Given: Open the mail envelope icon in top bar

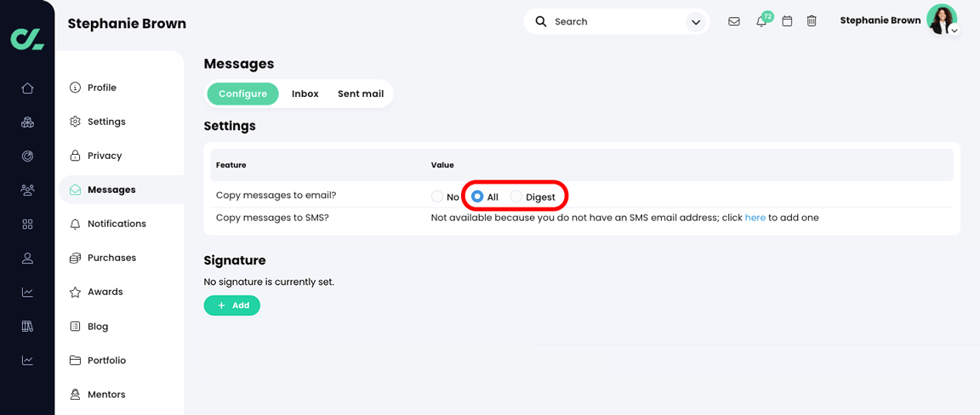Looking at the screenshot, I should click(x=734, y=21).
